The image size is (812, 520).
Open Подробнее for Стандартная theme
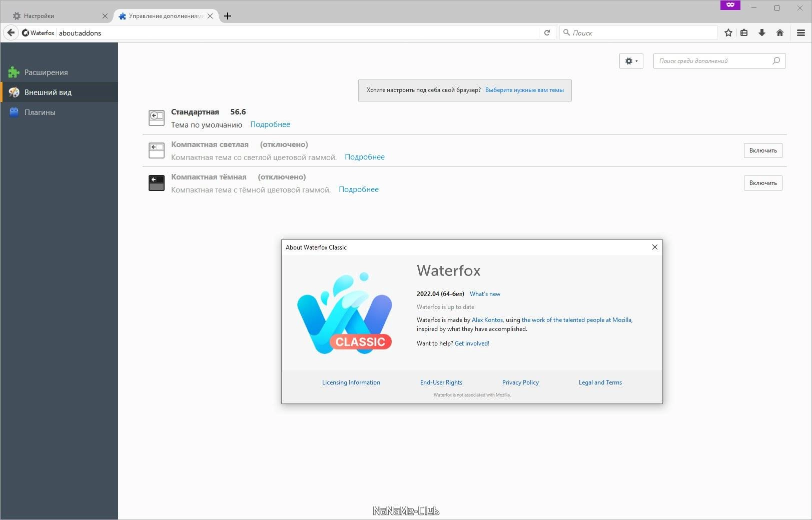(270, 124)
